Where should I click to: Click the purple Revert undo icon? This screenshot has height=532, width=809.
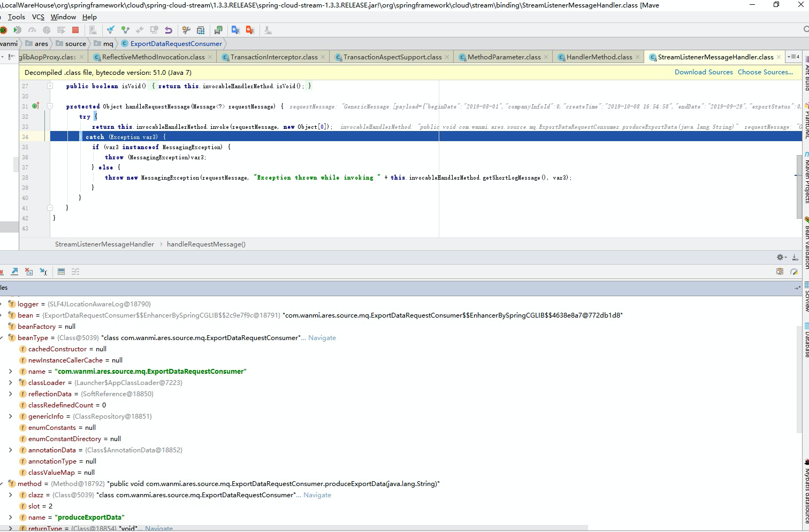tap(169, 30)
